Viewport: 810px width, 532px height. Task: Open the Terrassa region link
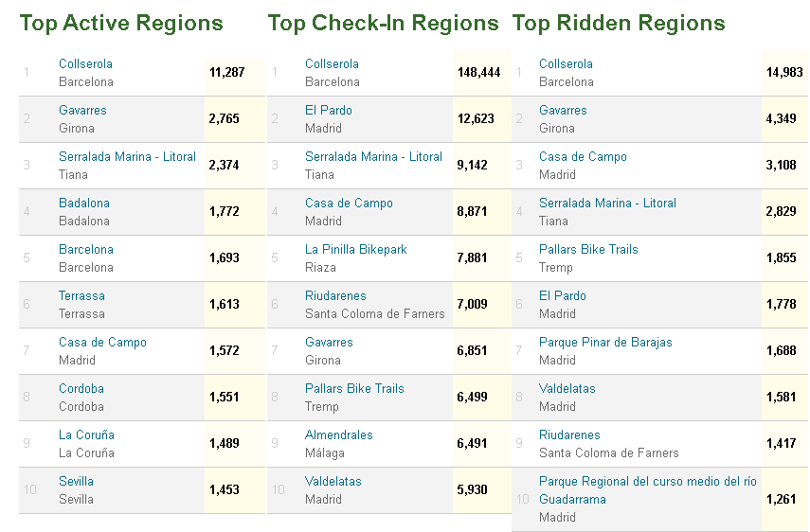[81, 296]
